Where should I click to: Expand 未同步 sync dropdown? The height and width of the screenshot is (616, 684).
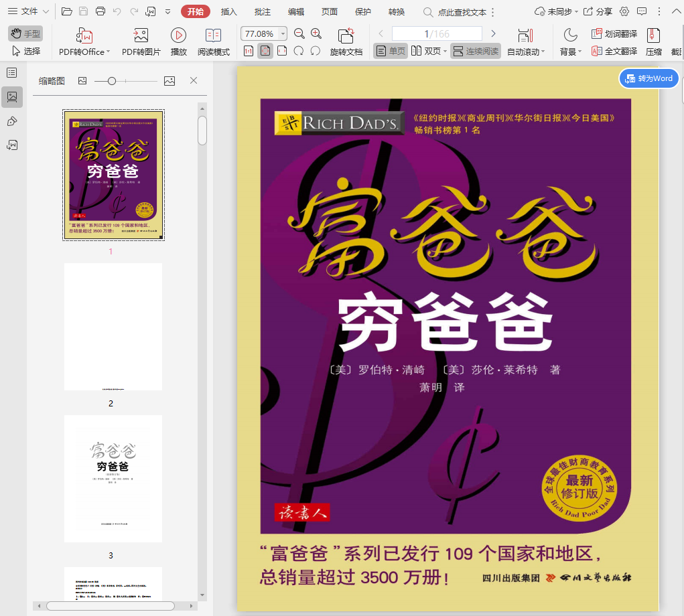pos(556,12)
